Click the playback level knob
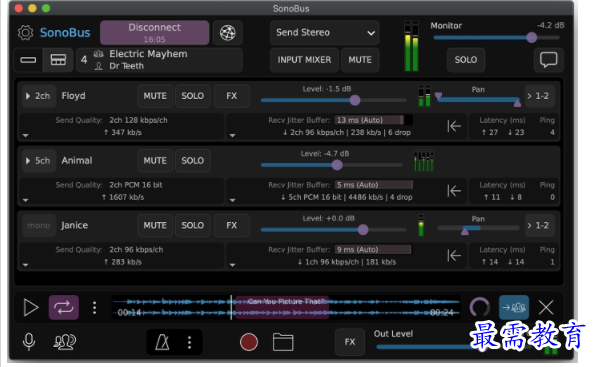The width and height of the screenshot is (594, 367). 480,307
